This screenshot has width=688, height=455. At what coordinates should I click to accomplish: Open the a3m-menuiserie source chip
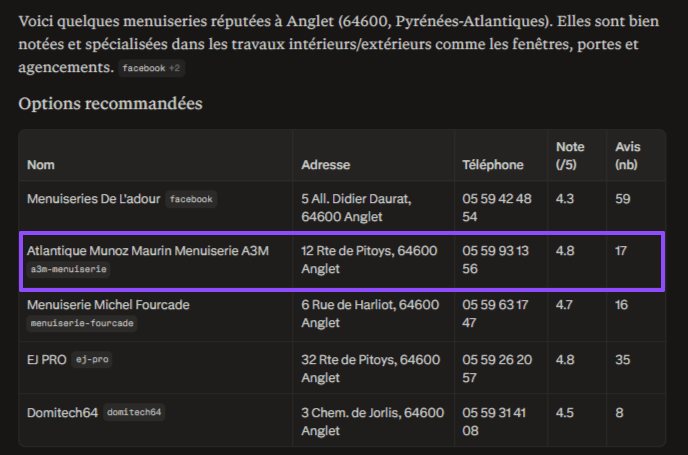68,269
